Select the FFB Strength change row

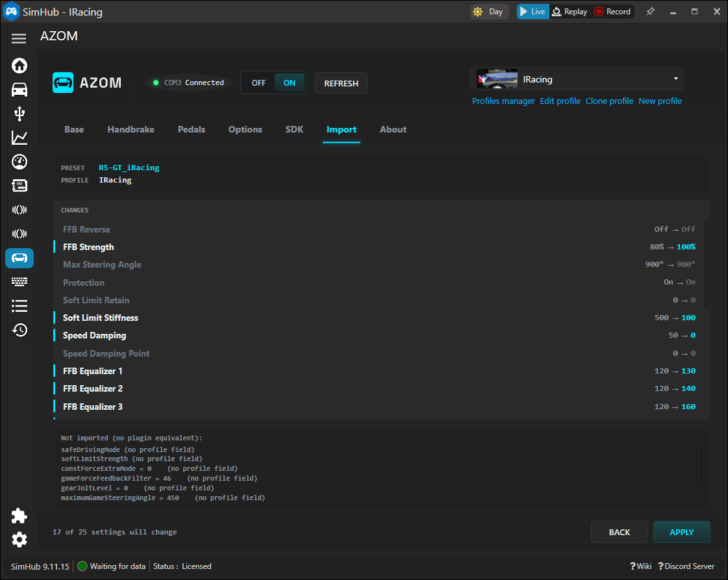379,247
